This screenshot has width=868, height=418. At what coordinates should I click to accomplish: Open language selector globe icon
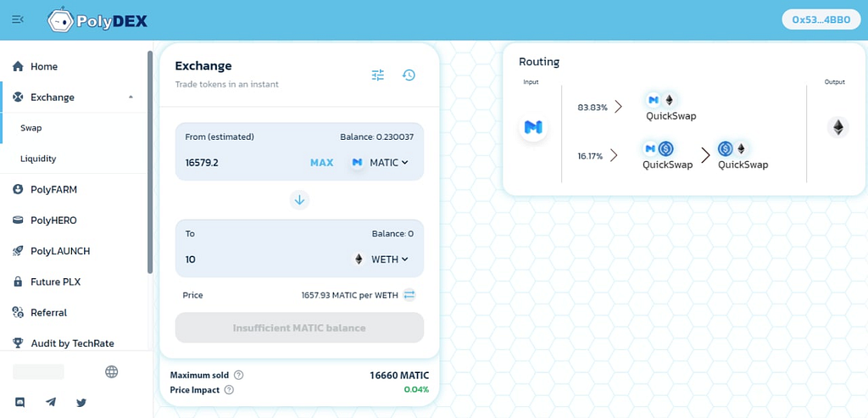click(x=111, y=371)
